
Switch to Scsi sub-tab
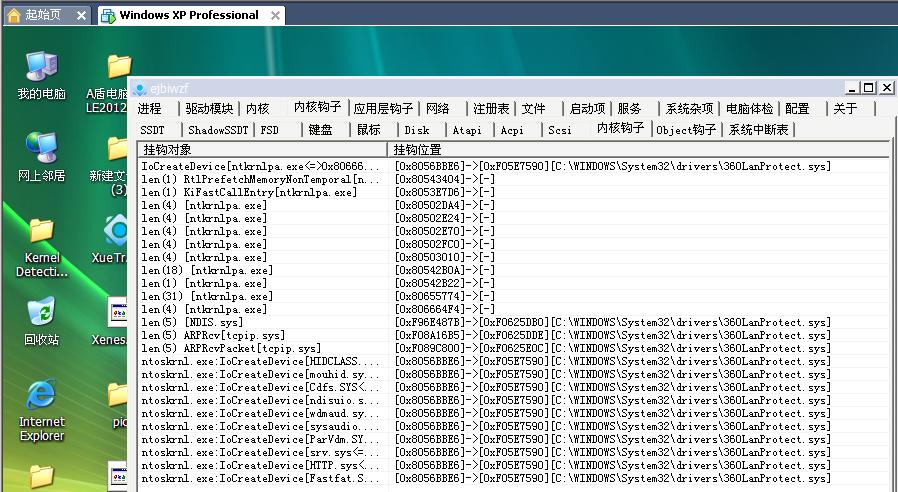[560, 130]
